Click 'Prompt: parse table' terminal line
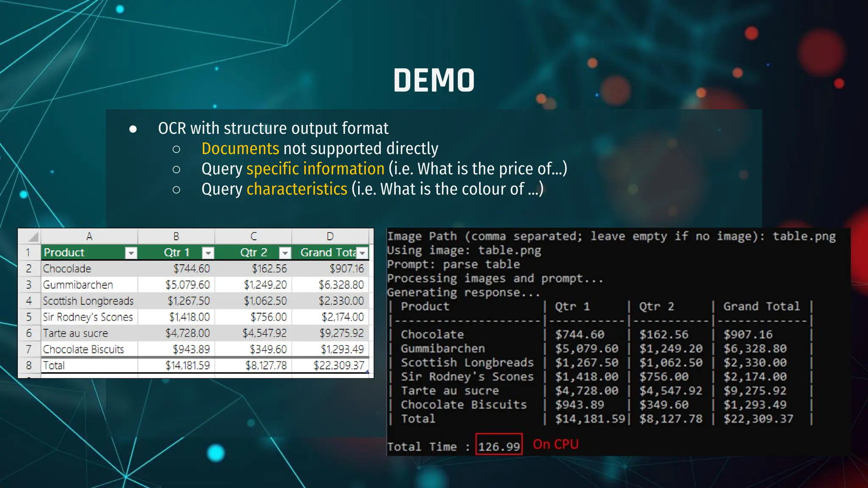The height and width of the screenshot is (488, 868). click(x=453, y=264)
